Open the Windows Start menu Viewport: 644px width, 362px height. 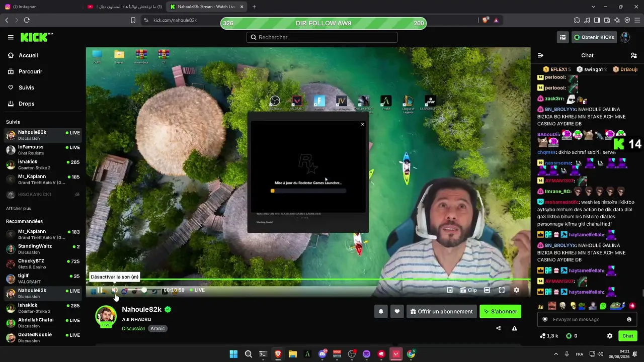coord(233,354)
